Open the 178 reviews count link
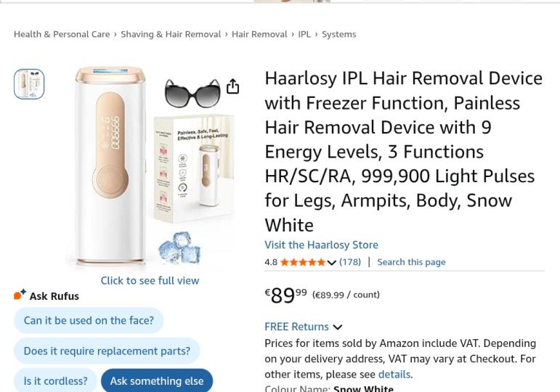Image resolution: width=560 pixels, height=392 pixels. pos(350,262)
